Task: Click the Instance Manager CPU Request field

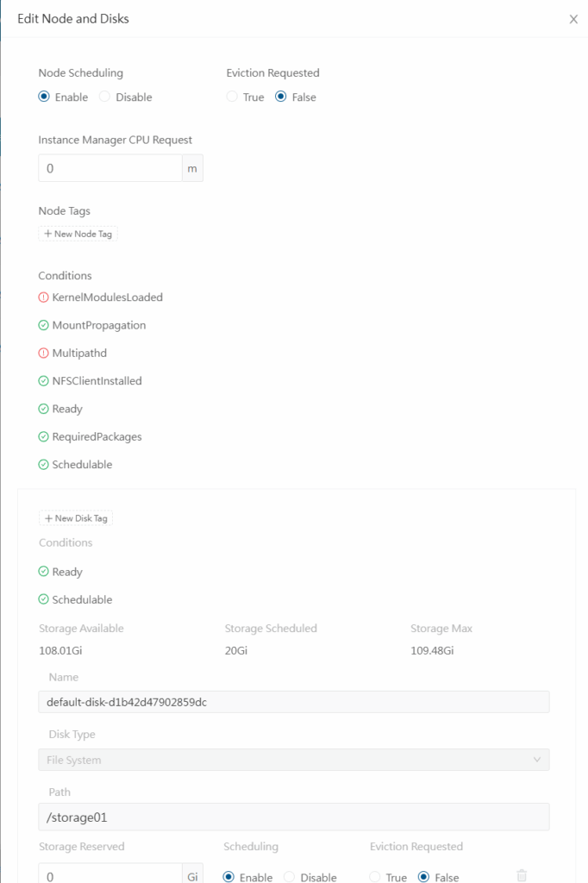Action: (x=109, y=169)
